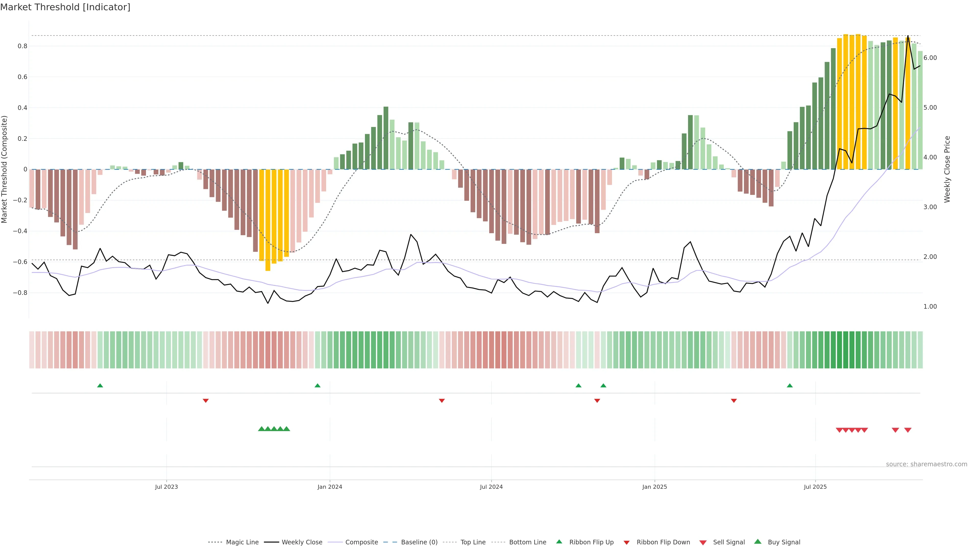The image size is (980, 551).
Task: Hide the Top Line via the legend
Action: (x=473, y=542)
